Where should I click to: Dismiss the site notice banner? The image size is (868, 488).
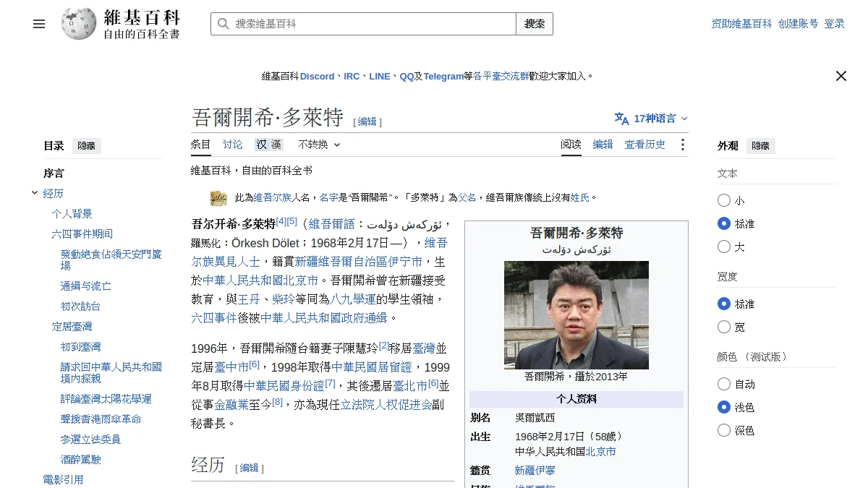click(x=841, y=76)
